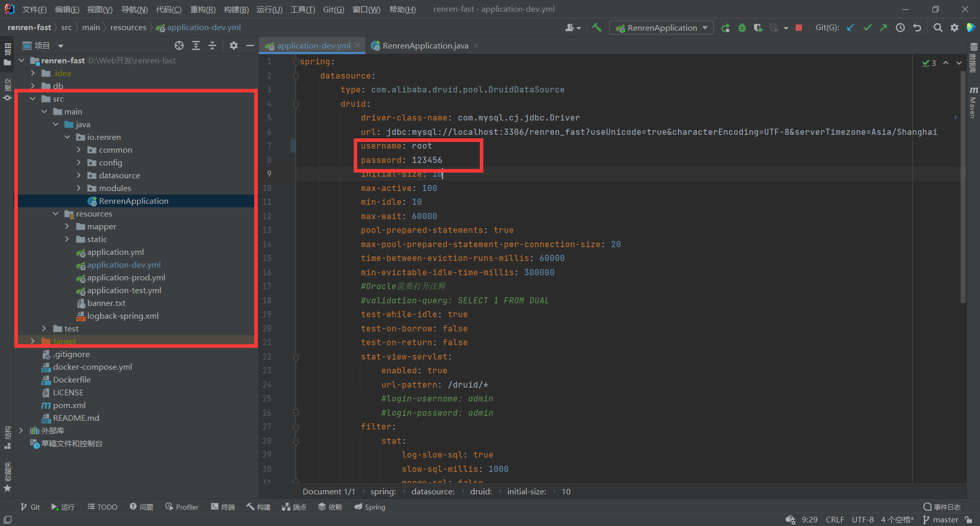Commit changes with green checkmark icon
The height and width of the screenshot is (526, 980).
coord(867,28)
